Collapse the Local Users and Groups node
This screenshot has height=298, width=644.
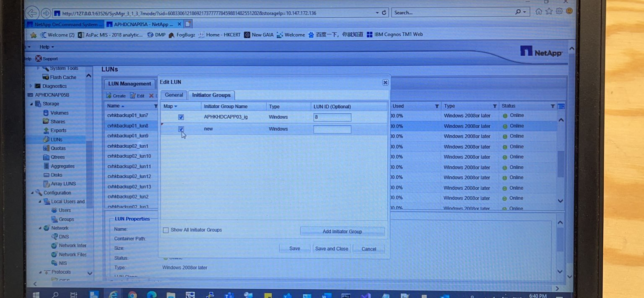[40, 201]
